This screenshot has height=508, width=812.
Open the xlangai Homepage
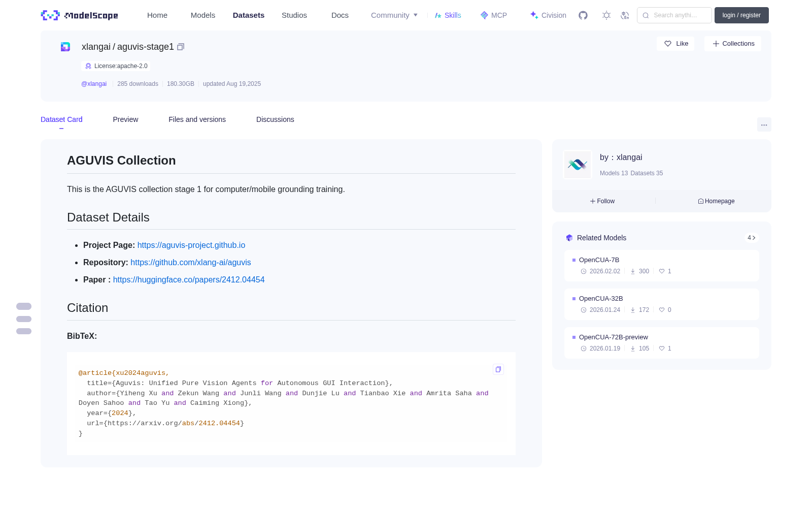pyautogui.click(x=716, y=201)
